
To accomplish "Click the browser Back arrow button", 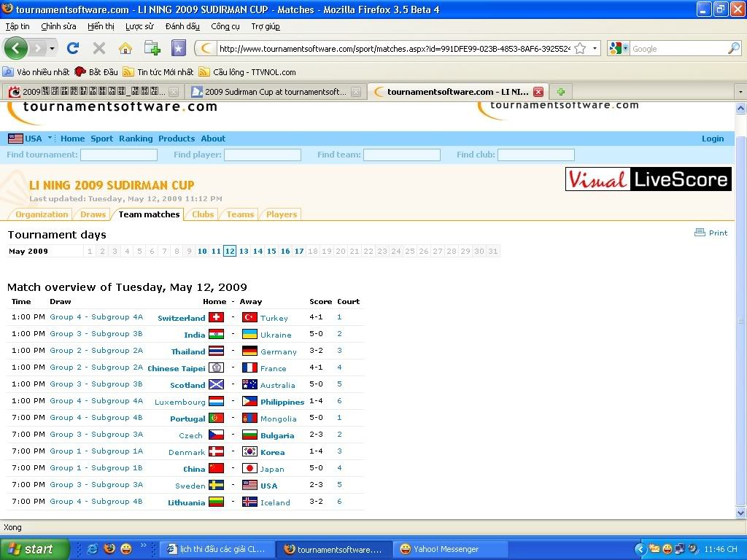I will 16,47.
